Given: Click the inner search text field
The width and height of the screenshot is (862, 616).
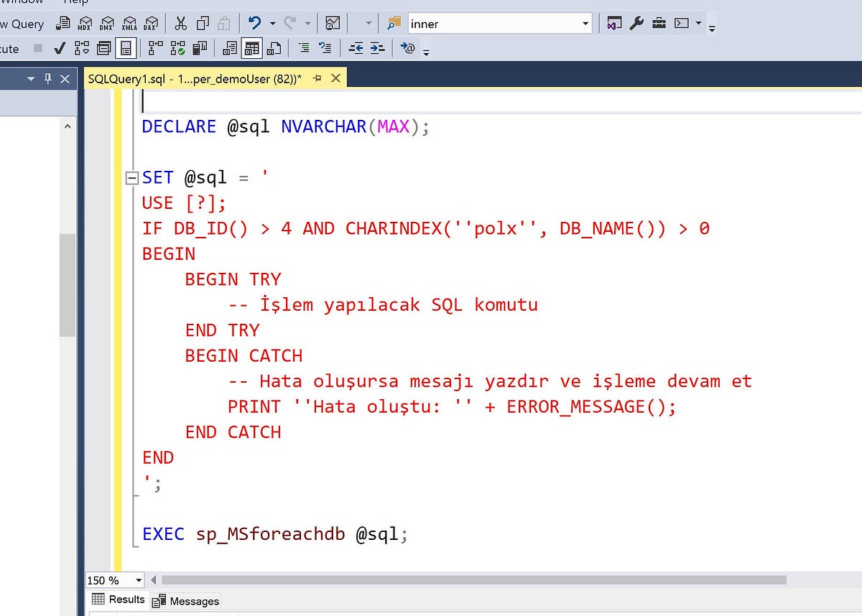Looking at the screenshot, I should (x=493, y=24).
